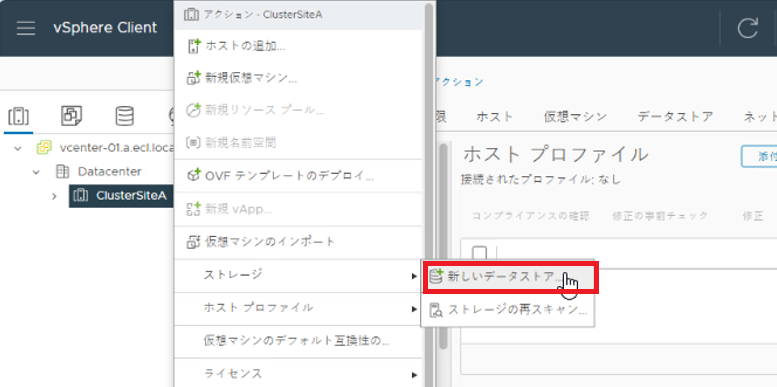Click the Deploy OVF Template icon
777x387 pixels.
[x=193, y=176]
